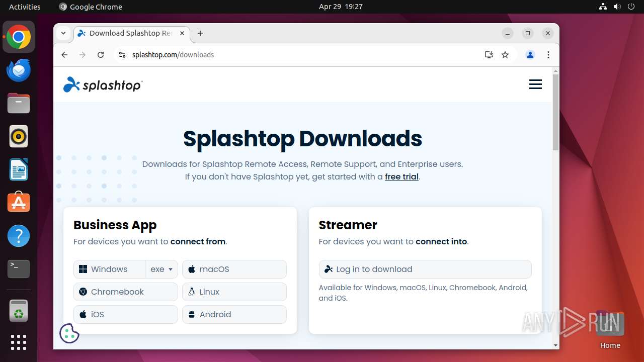Open network status icon in top bar

tap(603, 7)
